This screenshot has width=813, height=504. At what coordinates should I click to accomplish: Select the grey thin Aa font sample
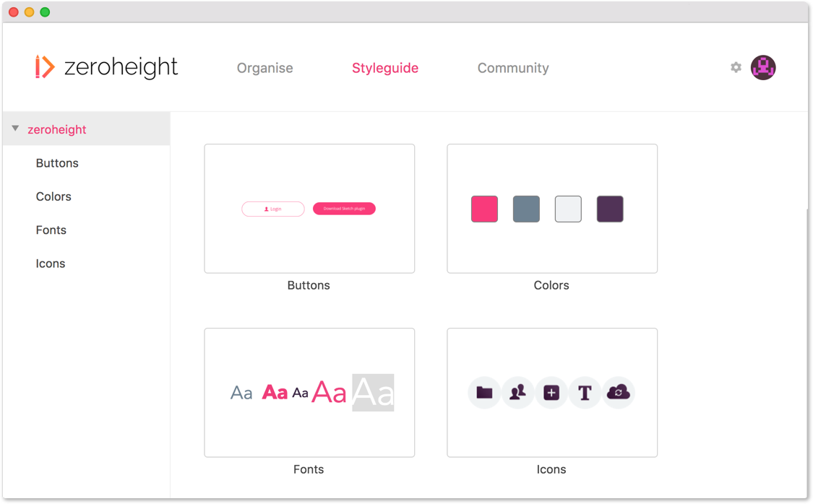[x=241, y=393]
